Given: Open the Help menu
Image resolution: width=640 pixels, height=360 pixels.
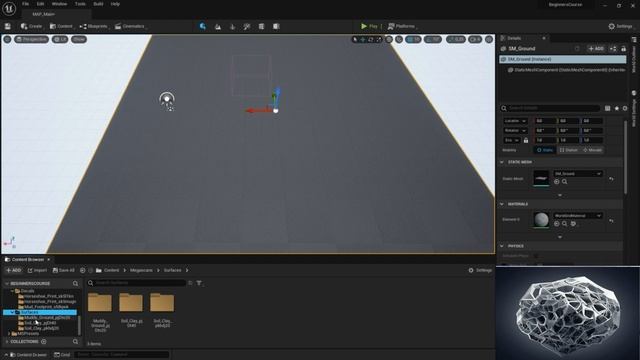Looking at the screenshot, I should [x=115, y=4].
